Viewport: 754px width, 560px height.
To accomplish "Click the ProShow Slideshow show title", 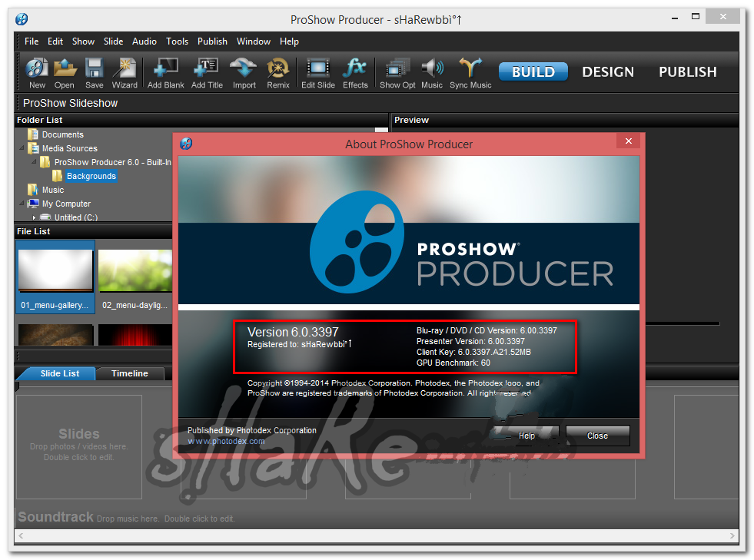I will point(70,103).
